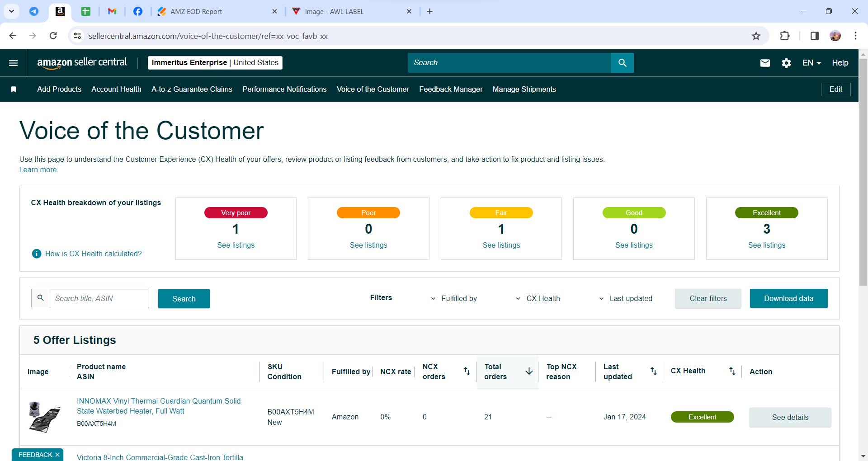
Task: Open Manage Shipments
Action: 524,89
